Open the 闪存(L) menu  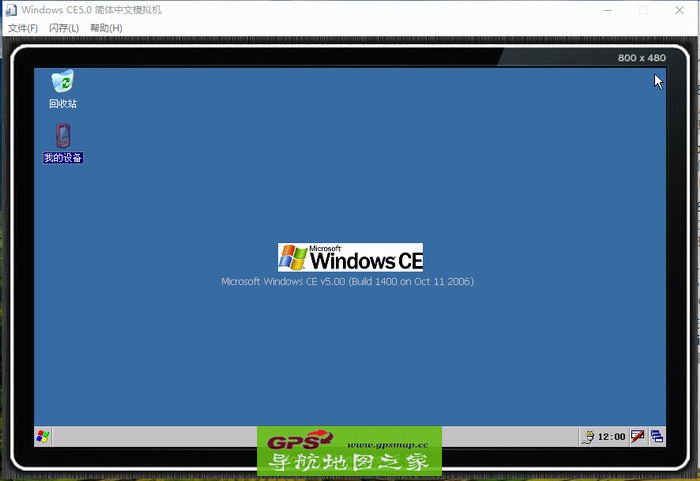click(64, 28)
